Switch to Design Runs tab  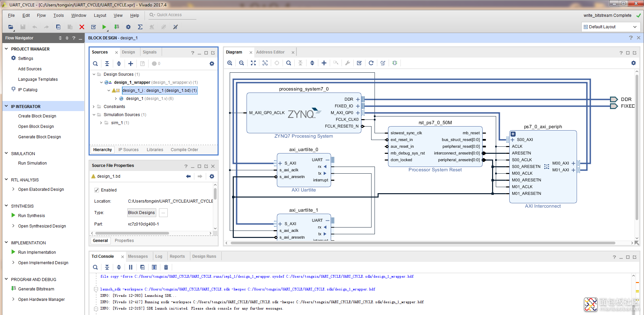pyautogui.click(x=204, y=256)
